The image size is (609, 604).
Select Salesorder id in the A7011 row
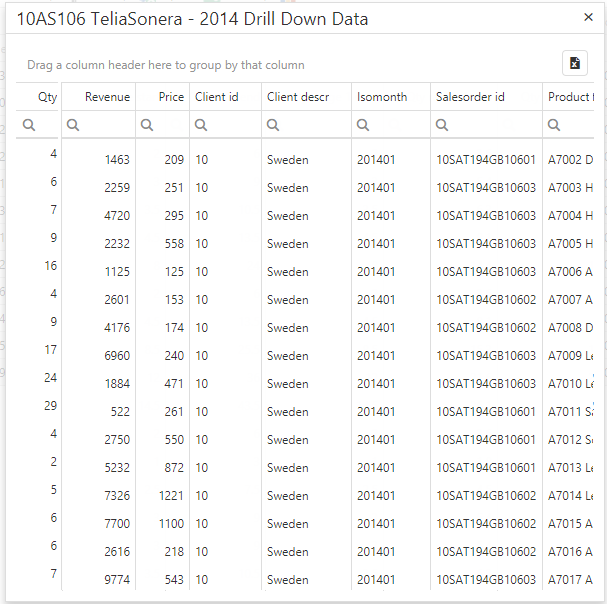click(486, 411)
